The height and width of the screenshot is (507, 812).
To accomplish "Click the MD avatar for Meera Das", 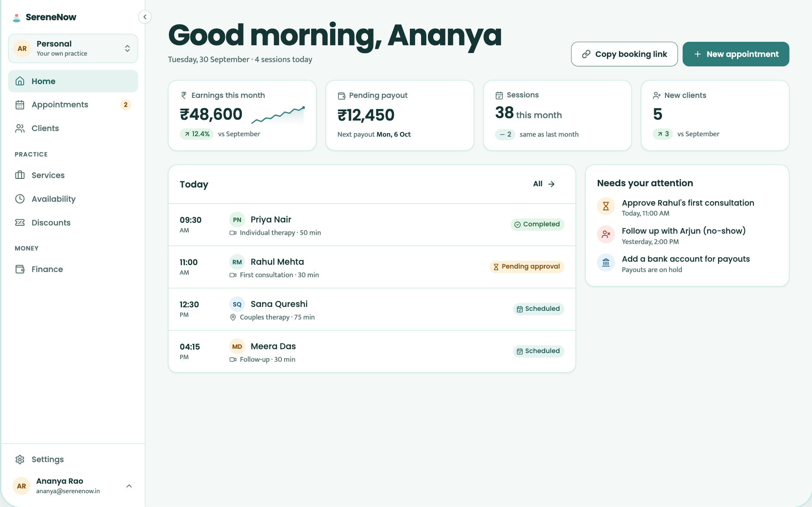I will [237, 347].
